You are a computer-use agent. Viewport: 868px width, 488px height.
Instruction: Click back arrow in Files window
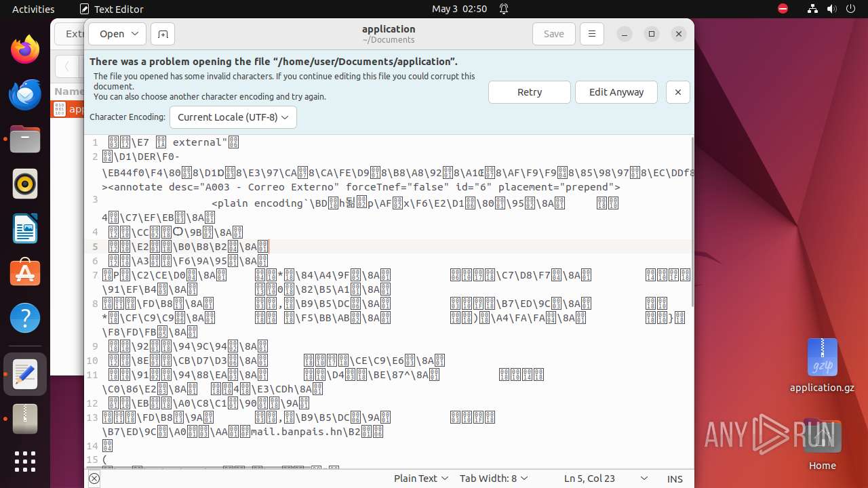click(66, 66)
